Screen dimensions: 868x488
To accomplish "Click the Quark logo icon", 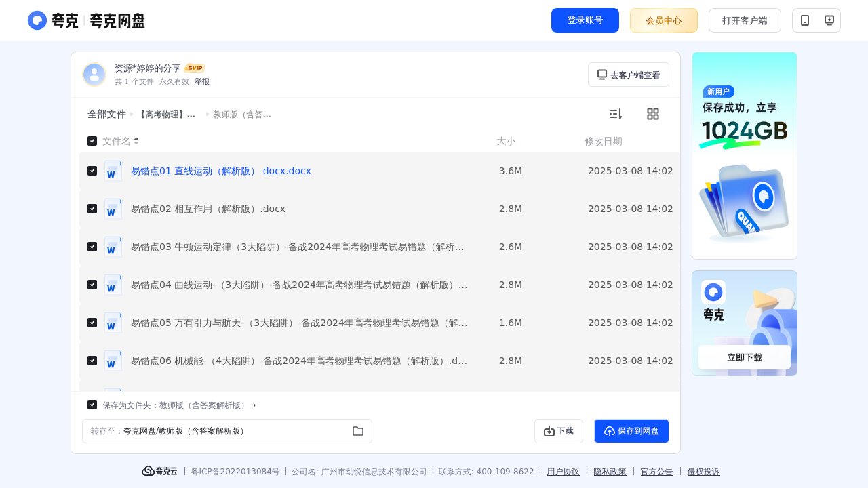I will pyautogui.click(x=37, y=20).
